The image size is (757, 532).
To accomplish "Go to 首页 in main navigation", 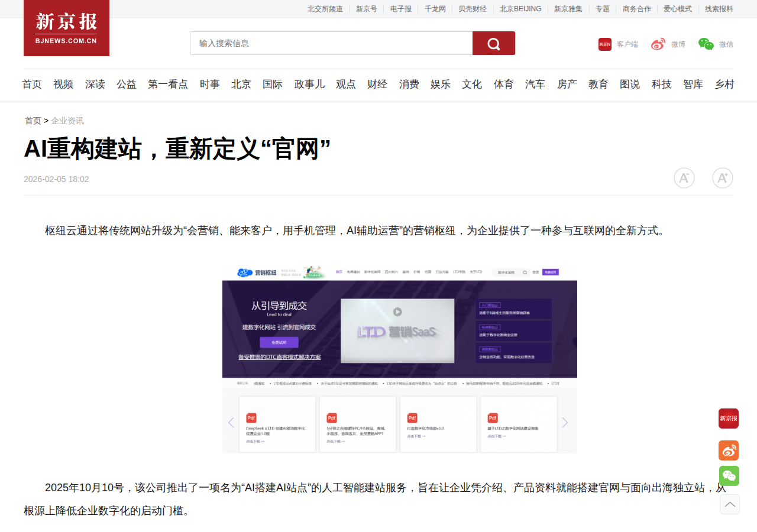I will [x=32, y=85].
